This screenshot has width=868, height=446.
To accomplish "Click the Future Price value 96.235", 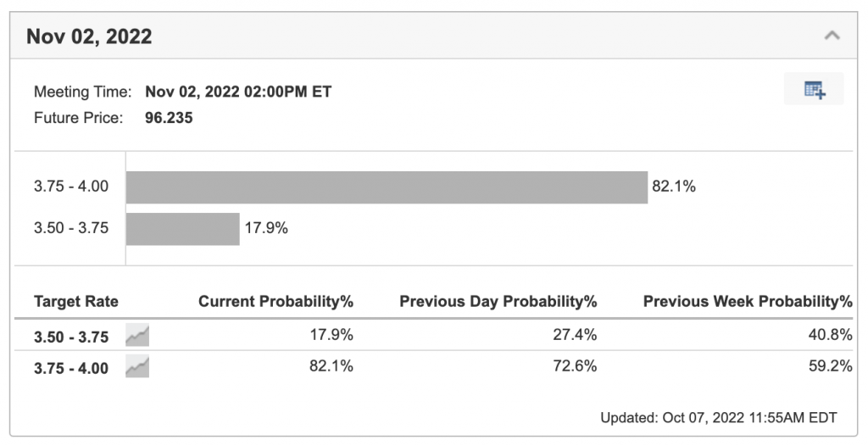I will 169,118.
